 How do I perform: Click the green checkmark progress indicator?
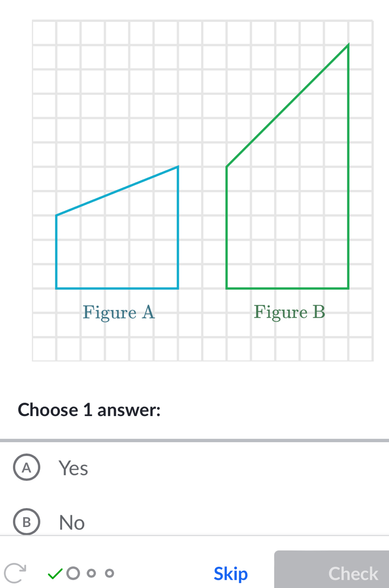point(54,573)
